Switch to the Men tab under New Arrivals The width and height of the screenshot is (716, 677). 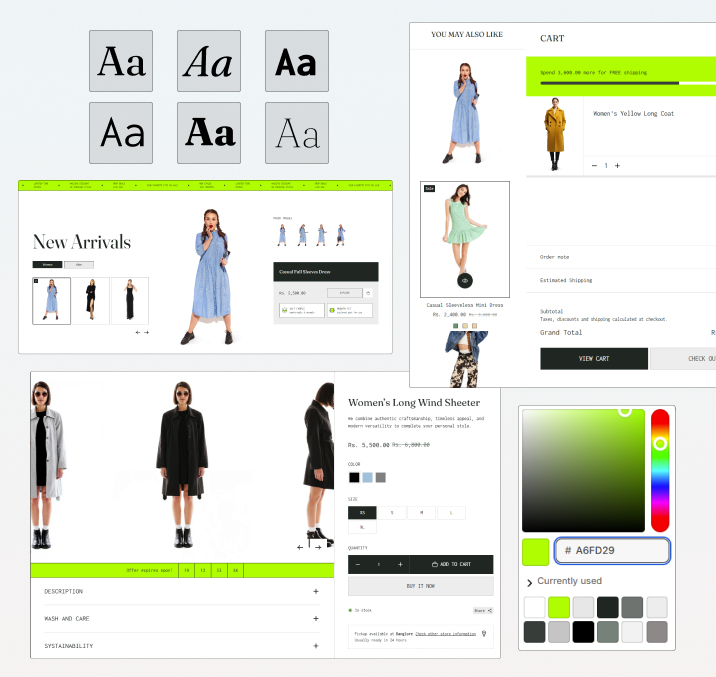tap(79, 265)
